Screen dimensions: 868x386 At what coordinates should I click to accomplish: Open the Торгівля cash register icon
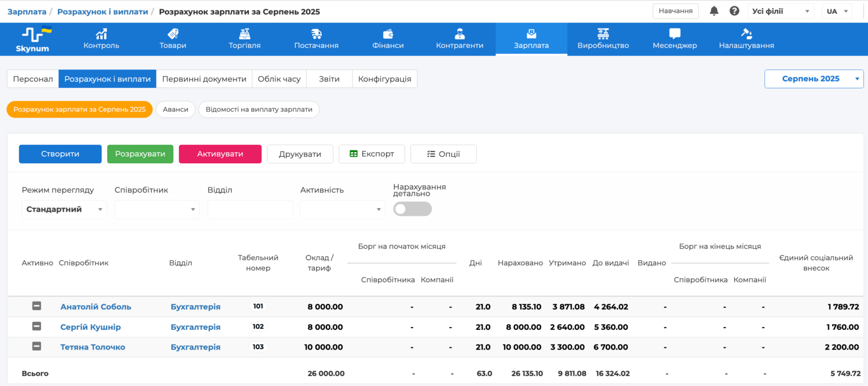pos(244,34)
